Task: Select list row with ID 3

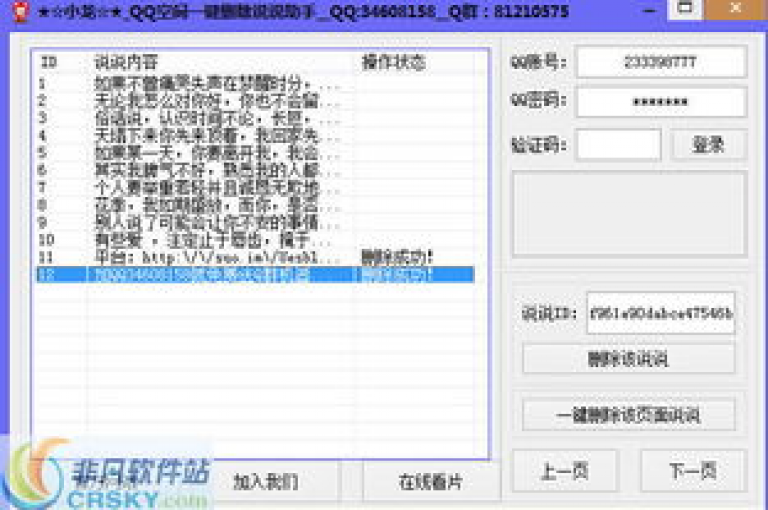Action: tap(256, 118)
